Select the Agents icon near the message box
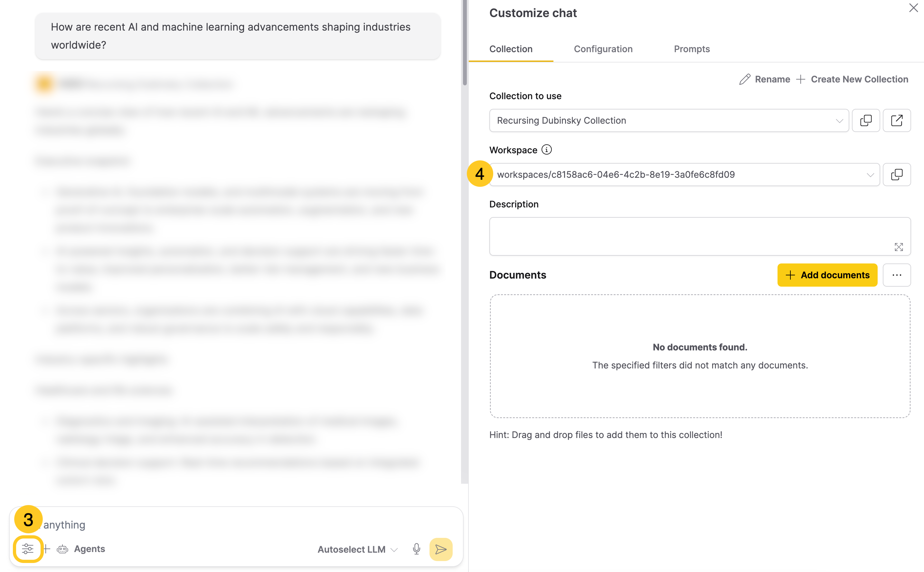924x572 pixels. 62,549
